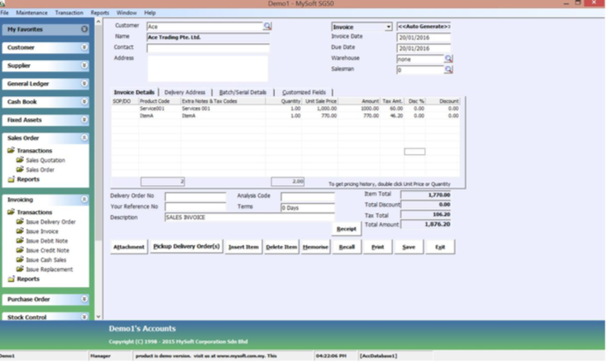The image size is (608, 364).
Task: Open Reports folder under Invoicing
Action: [x=23, y=279]
